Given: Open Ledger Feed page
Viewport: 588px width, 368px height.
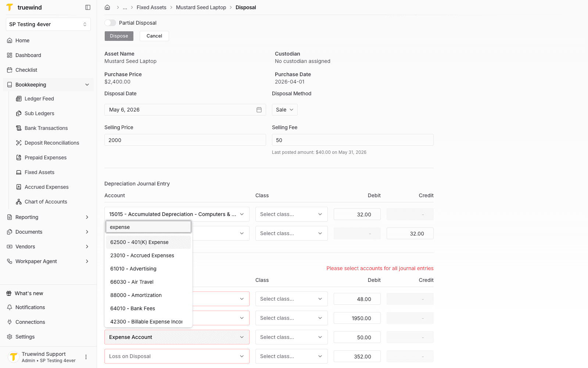Looking at the screenshot, I should [39, 99].
